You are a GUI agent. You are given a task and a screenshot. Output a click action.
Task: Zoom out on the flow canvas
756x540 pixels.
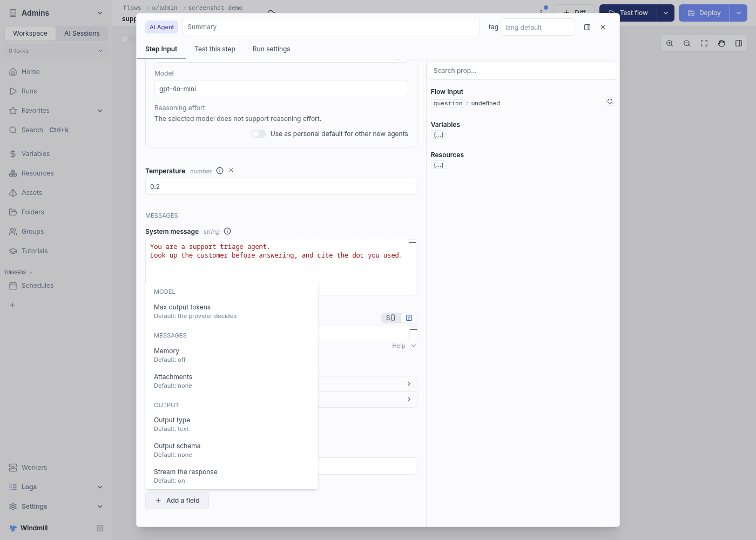pyautogui.click(x=687, y=43)
